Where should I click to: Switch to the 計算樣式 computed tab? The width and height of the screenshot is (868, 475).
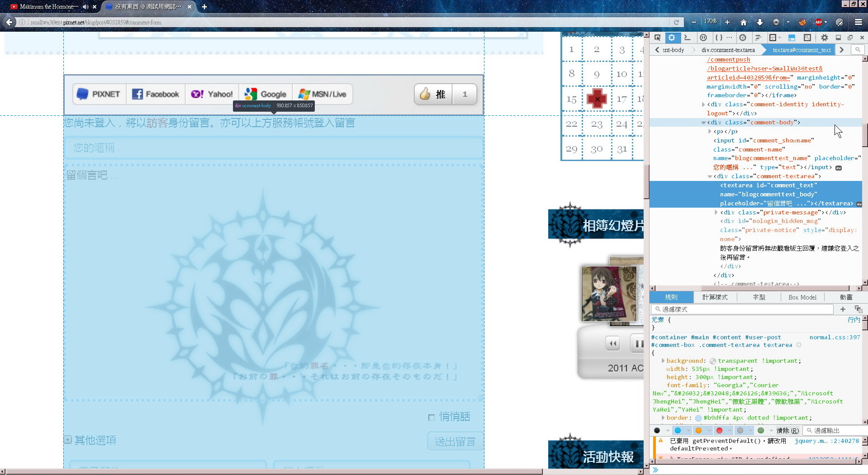pos(715,297)
